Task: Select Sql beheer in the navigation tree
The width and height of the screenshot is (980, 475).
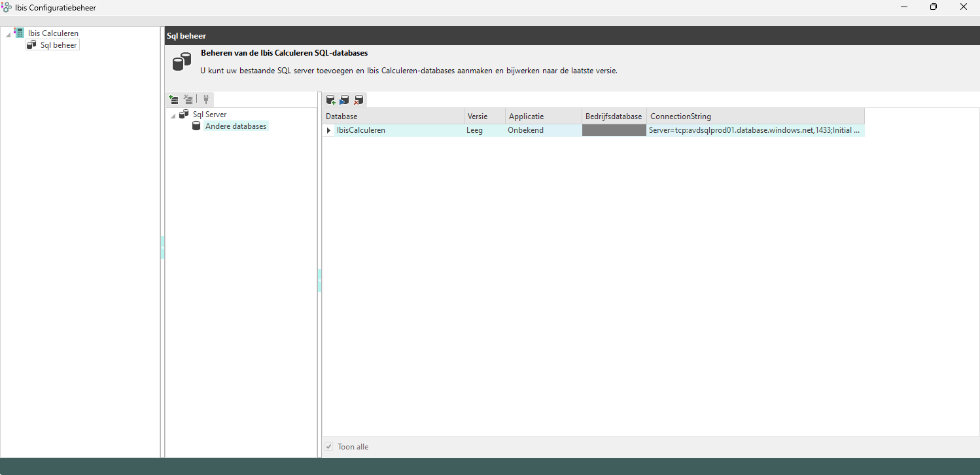Action: coord(58,45)
